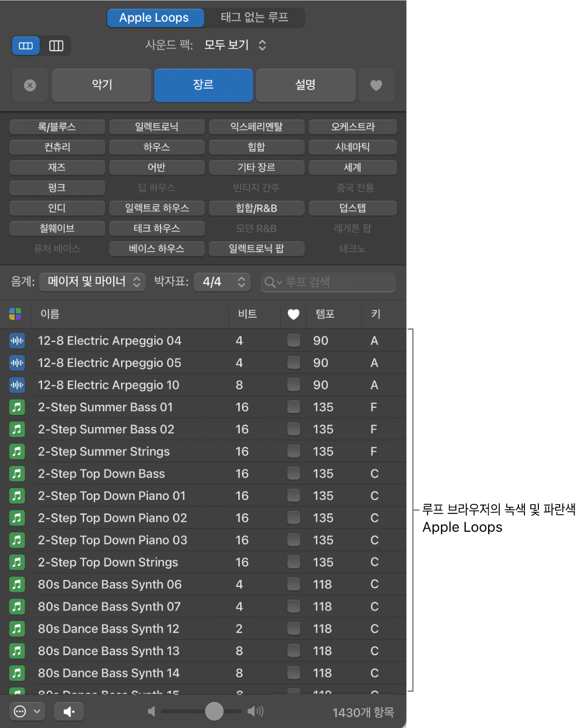Switch to button view icon
This screenshot has height=728, width=582.
click(26, 46)
